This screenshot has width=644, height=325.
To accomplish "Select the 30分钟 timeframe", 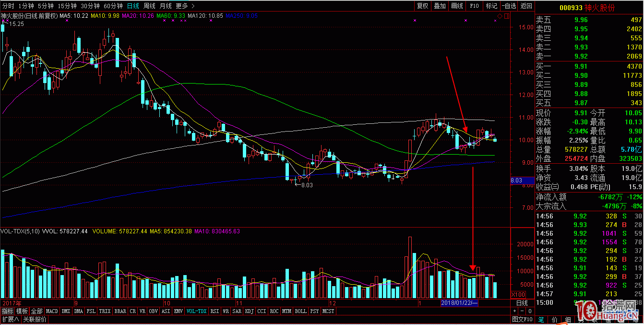I will (x=90, y=6).
